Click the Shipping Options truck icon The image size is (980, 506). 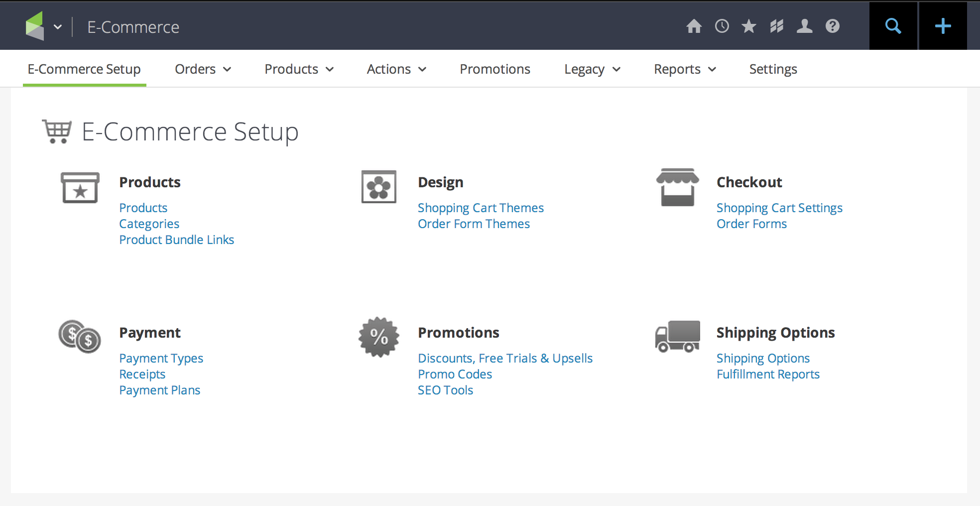677,336
